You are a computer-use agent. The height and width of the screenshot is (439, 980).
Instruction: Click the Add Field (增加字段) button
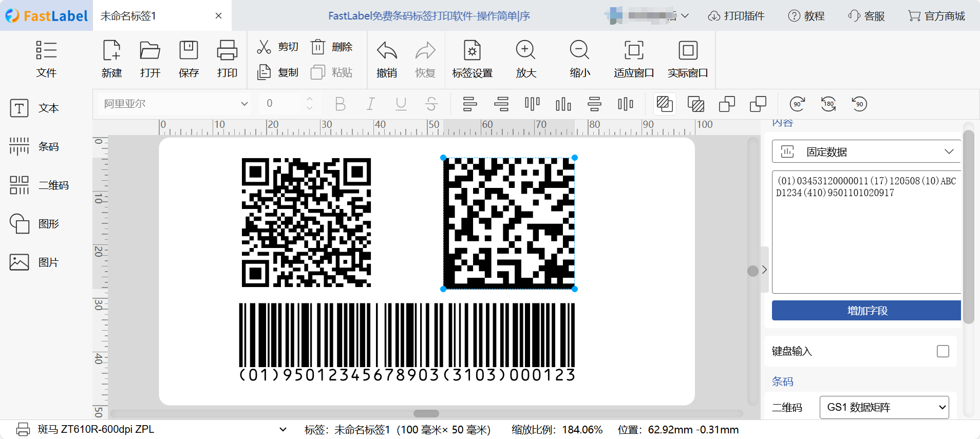[x=866, y=311]
